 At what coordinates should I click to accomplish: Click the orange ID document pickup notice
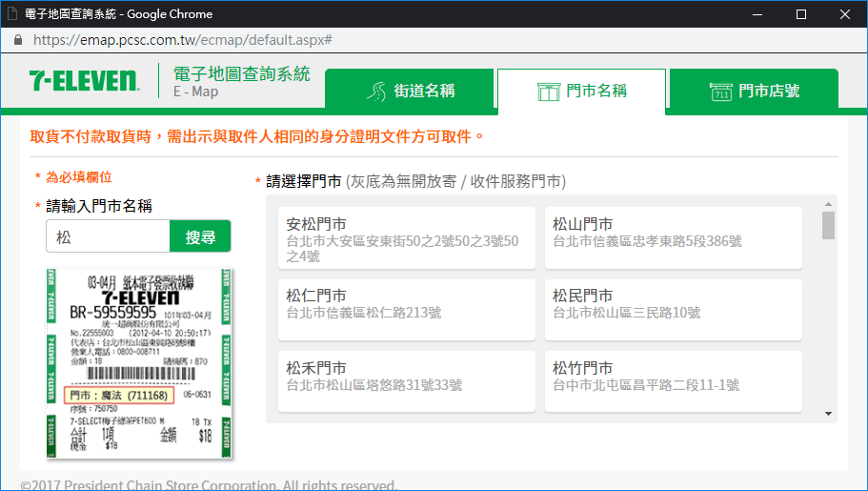click(x=257, y=136)
